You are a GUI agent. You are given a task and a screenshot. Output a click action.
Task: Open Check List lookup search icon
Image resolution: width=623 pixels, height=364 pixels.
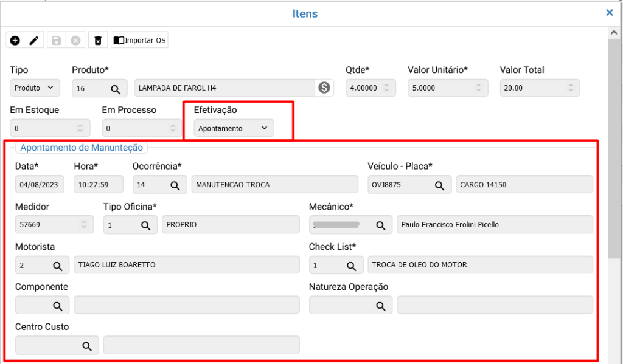point(351,265)
